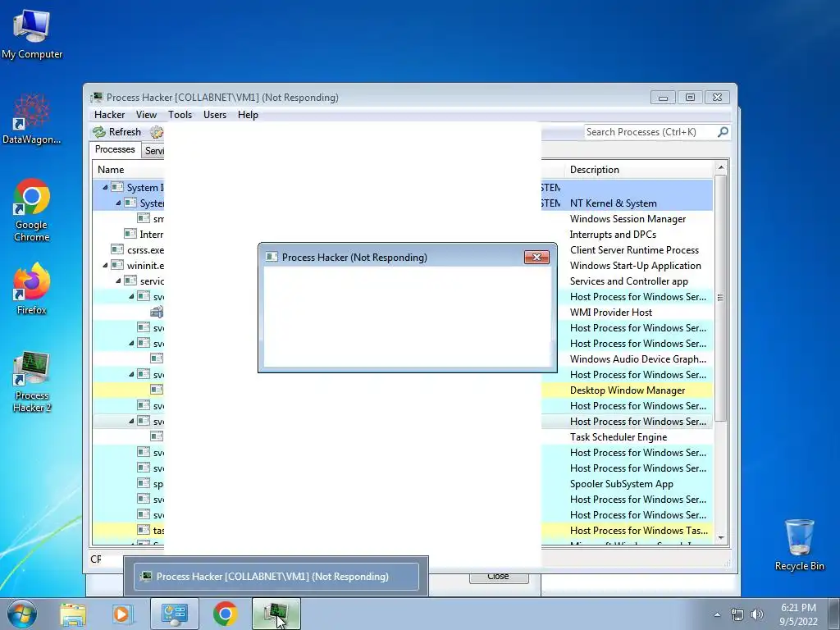The image size is (840, 630).
Task: Click the process list vertical scrollbar thumb
Action: [x=721, y=298]
